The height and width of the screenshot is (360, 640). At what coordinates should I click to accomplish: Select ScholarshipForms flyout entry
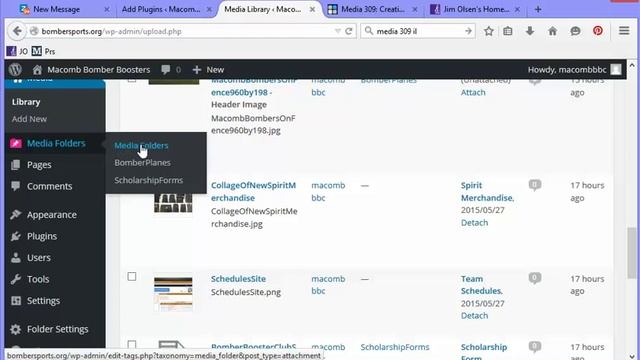(x=149, y=180)
